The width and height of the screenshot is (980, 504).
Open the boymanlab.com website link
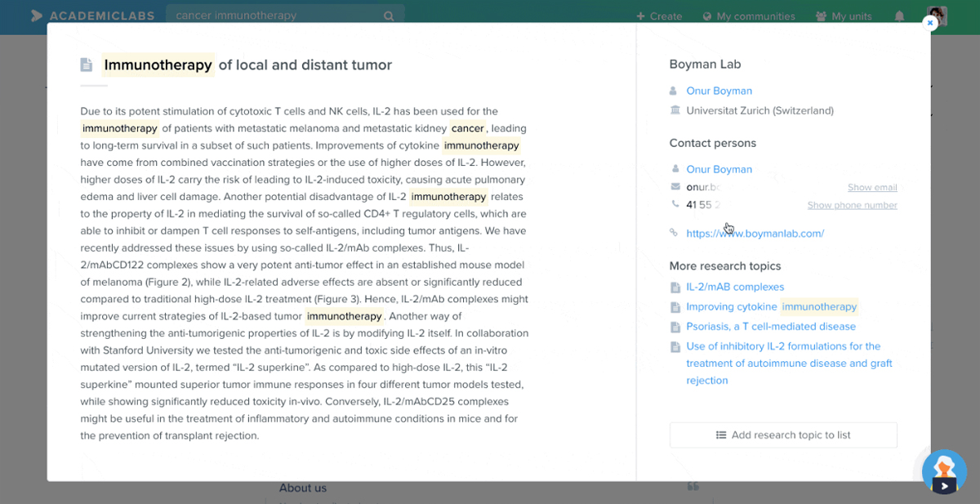(x=755, y=234)
